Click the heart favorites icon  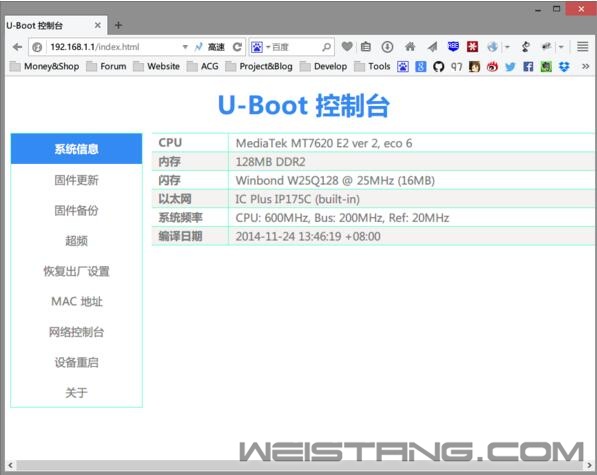347,47
